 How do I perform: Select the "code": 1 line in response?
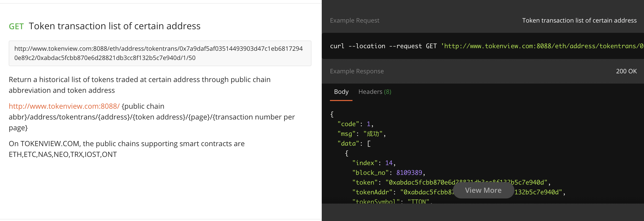[x=356, y=124]
